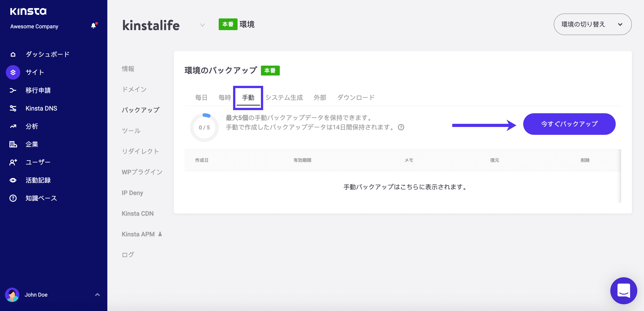
Task: Open the WPプラグイン section
Action: (142, 172)
